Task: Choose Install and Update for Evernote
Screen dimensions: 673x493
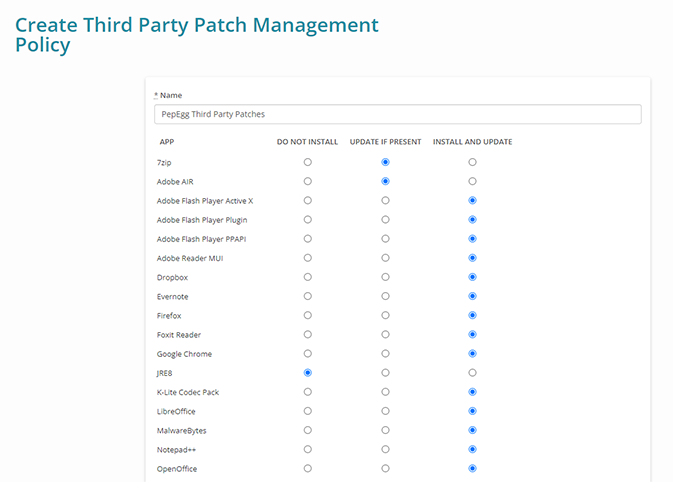Action: click(473, 296)
